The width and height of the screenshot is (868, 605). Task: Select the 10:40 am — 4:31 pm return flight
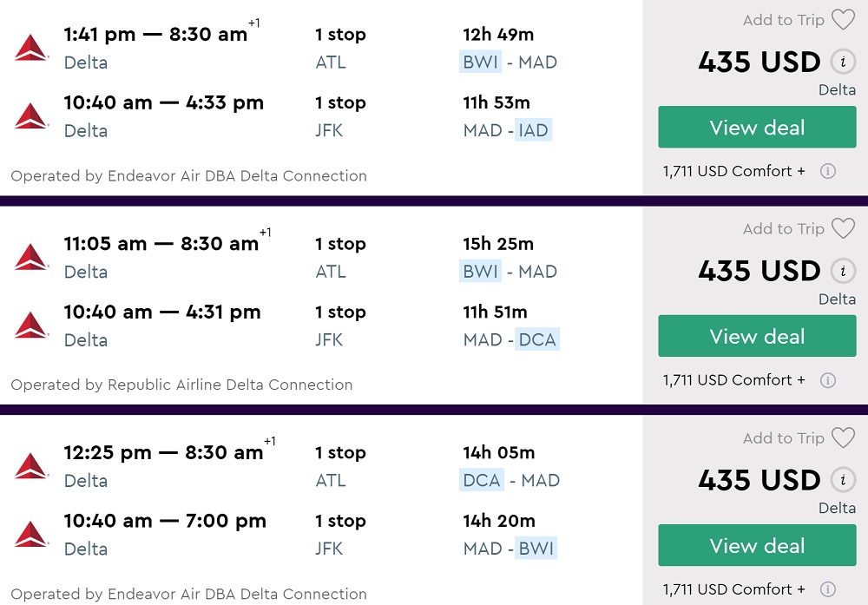(x=161, y=312)
